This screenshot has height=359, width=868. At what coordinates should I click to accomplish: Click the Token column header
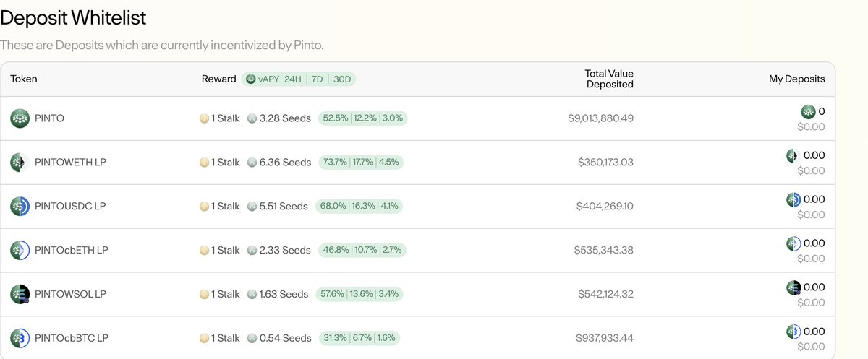(x=24, y=79)
